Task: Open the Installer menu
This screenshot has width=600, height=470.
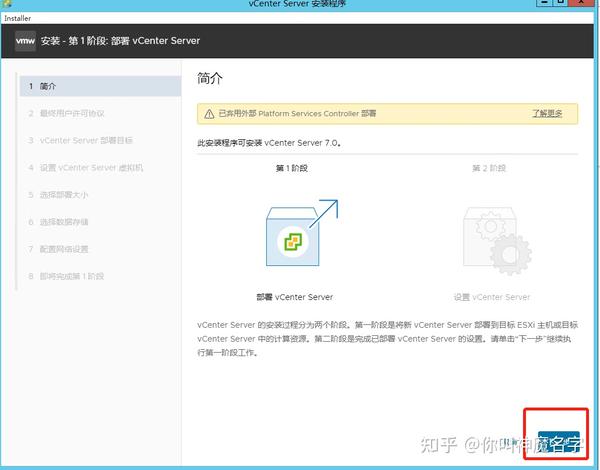Action: pyautogui.click(x=18, y=18)
